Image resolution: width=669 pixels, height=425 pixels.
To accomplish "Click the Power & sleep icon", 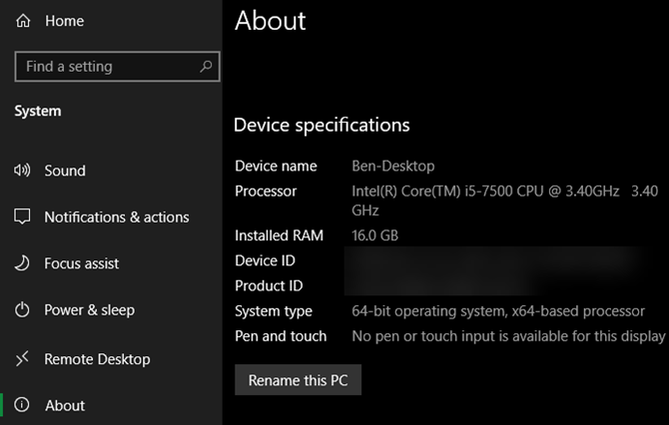I will click(22, 310).
